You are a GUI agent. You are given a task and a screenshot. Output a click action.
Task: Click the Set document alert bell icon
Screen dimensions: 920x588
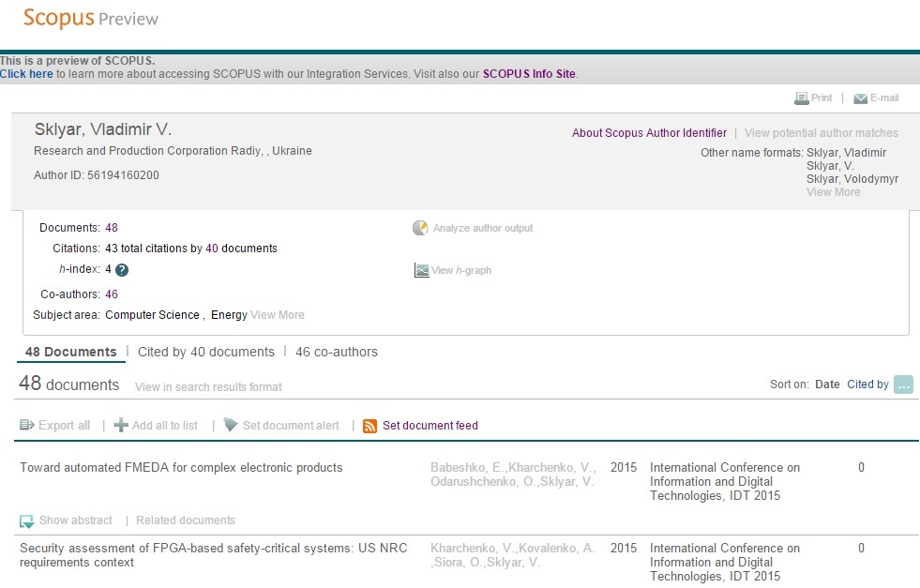coord(232,424)
